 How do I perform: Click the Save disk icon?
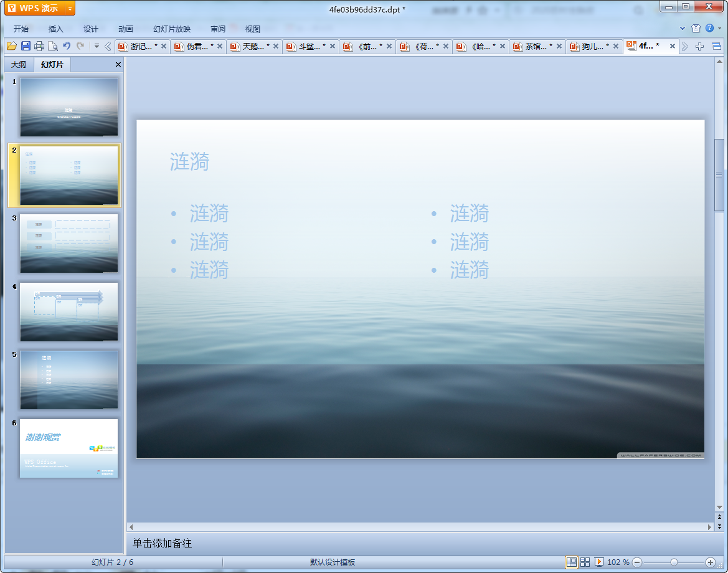tap(26, 46)
